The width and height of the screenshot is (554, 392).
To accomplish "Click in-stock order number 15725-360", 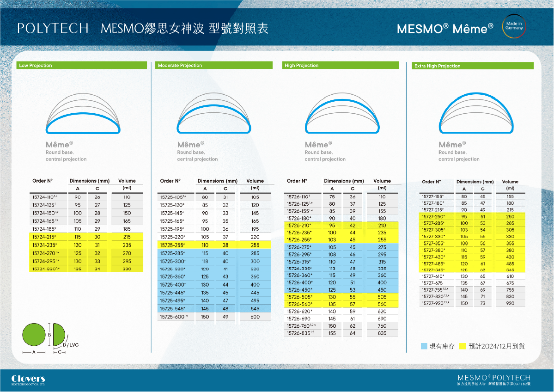I will click(x=172, y=277).
